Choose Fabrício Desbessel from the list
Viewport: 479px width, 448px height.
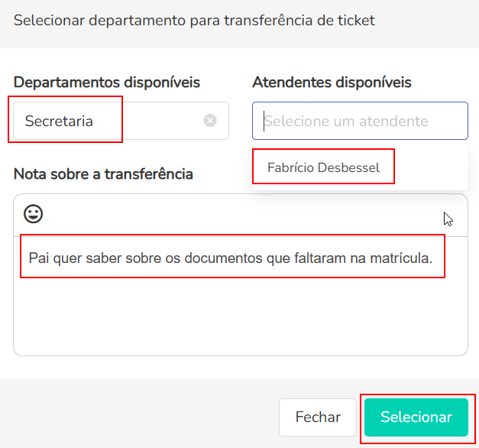coord(323,167)
